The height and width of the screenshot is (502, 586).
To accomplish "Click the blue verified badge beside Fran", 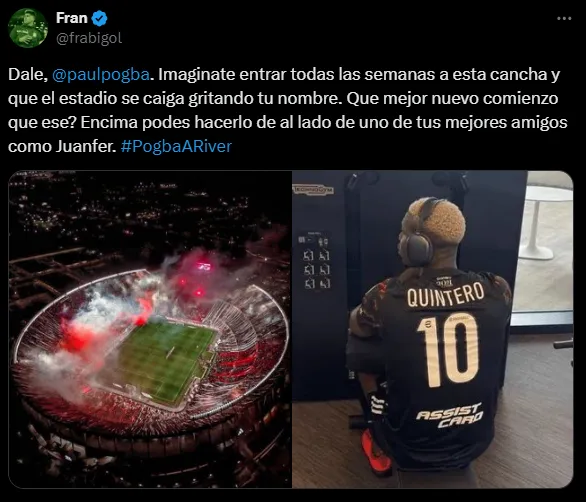I will pyautogui.click(x=99, y=18).
